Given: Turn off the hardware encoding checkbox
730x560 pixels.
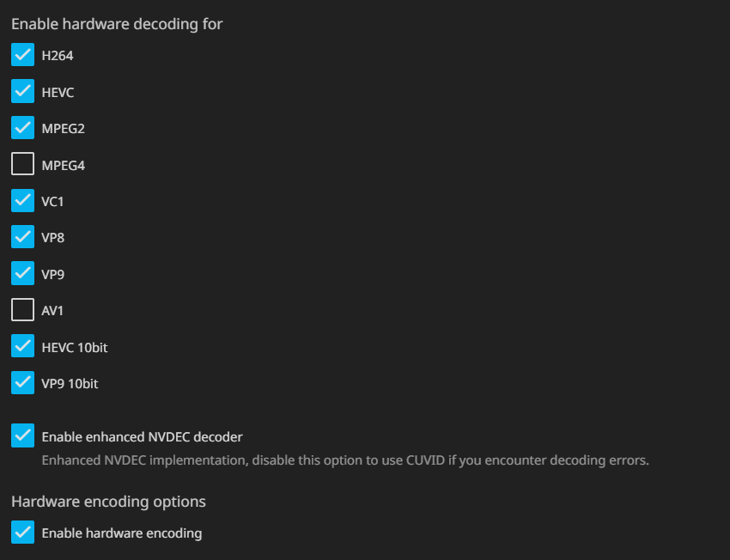Looking at the screenshot, I should click(x=22, y=533).
